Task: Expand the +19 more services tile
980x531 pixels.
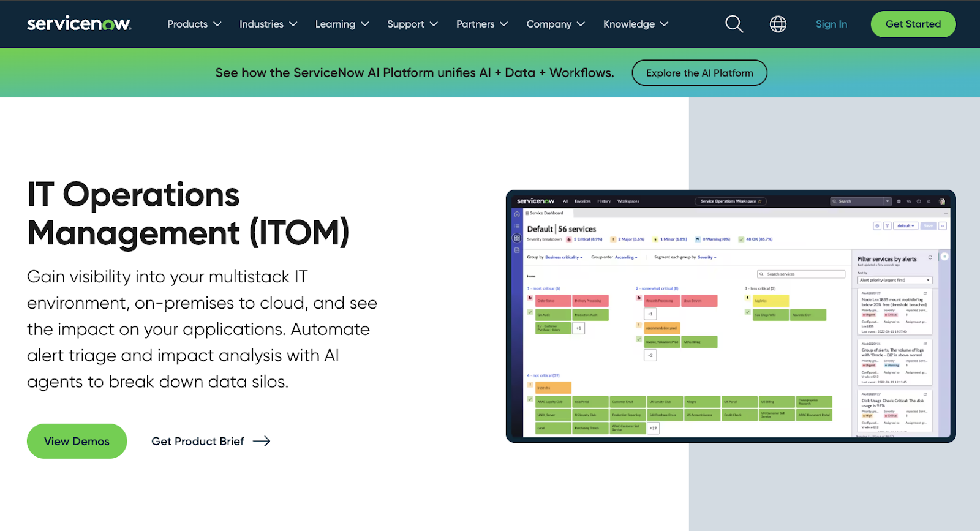Action: tap(654, 428)
